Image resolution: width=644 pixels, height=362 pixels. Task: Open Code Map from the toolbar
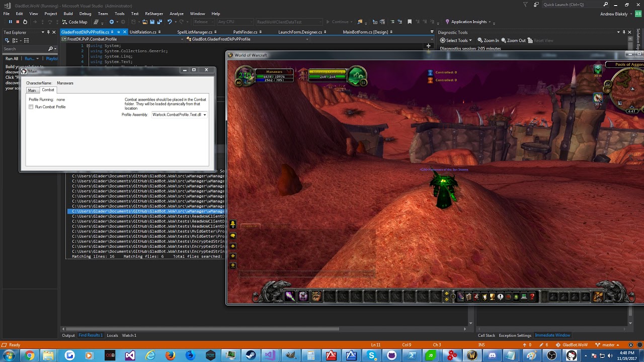point(74,22)
